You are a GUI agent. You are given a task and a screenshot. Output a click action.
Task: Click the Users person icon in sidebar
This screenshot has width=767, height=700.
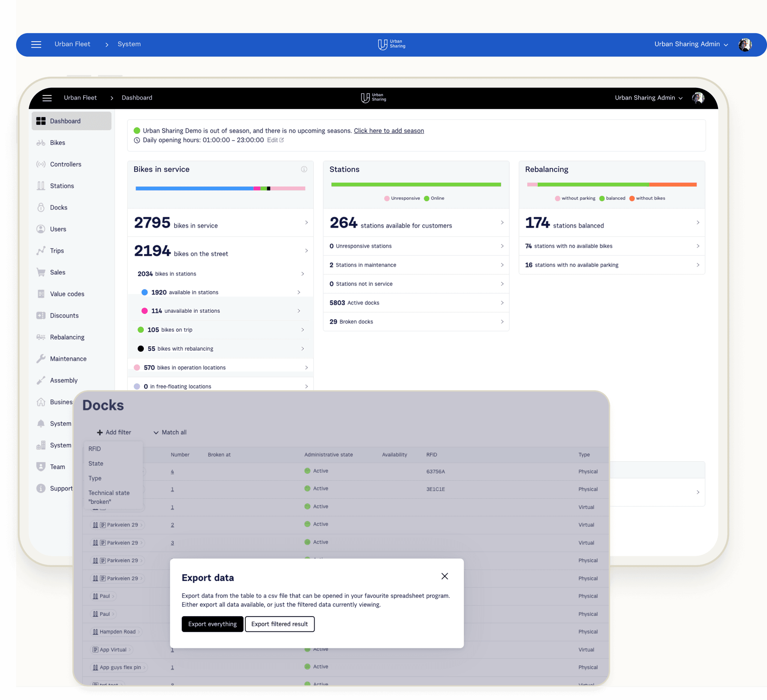point(41,229)
